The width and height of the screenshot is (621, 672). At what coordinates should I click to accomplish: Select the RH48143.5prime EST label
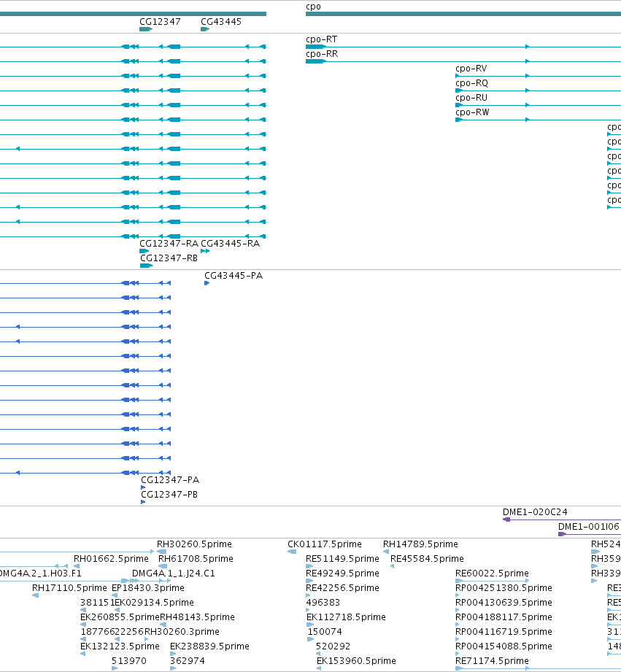pyautogui.click(x=197, y=617)
